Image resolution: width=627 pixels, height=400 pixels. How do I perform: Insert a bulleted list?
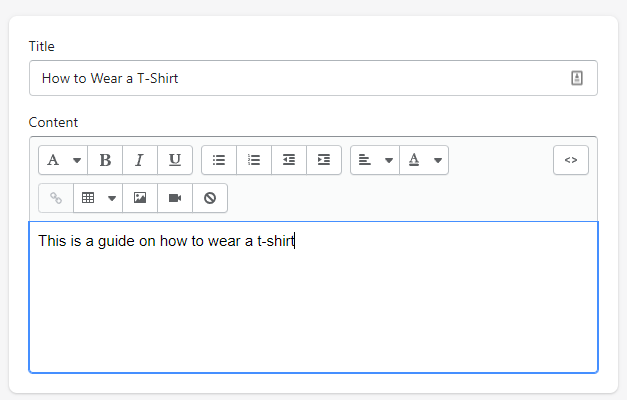[x=219, y=160]
